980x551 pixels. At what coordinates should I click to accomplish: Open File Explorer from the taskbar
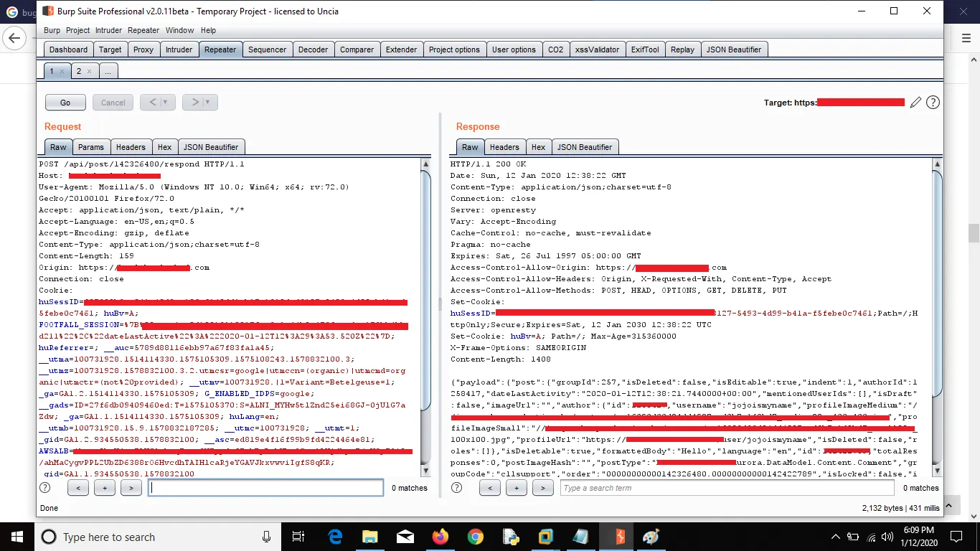(369, 537)
